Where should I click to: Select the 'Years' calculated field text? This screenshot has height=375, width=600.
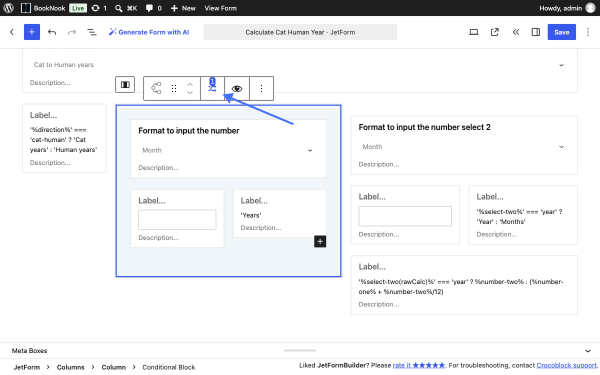(x=251, y=215)
